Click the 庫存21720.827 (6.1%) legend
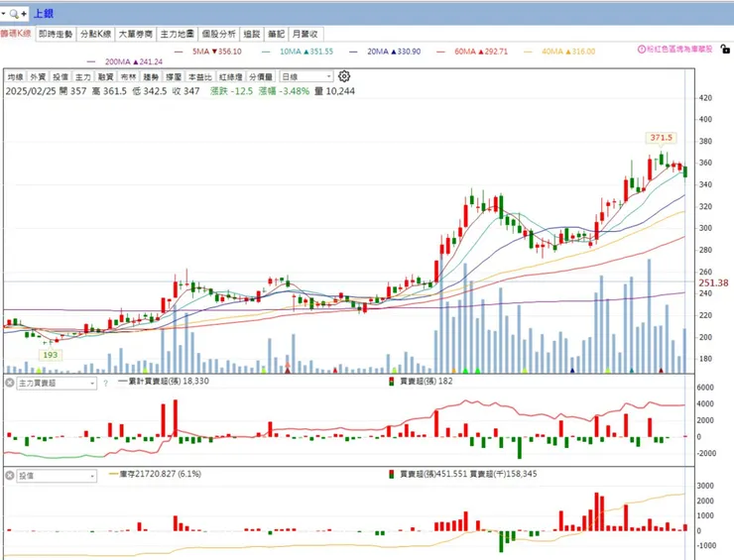734x560 pixels. click(x=155, y=474)
